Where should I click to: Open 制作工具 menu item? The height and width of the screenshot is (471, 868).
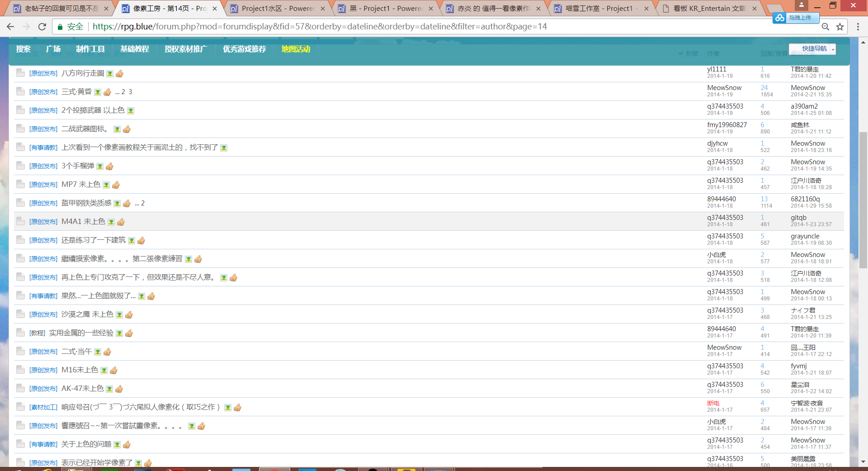(90, 49)
